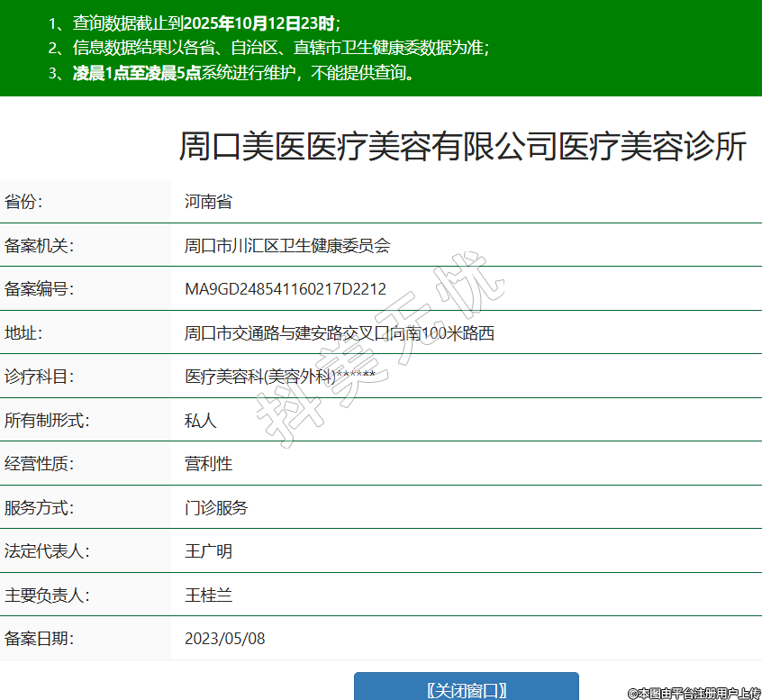Click the 卫生健康委数据为准 notice line
Image resolution: width=762 pixels, height=700 pixels.
[270, 49]
